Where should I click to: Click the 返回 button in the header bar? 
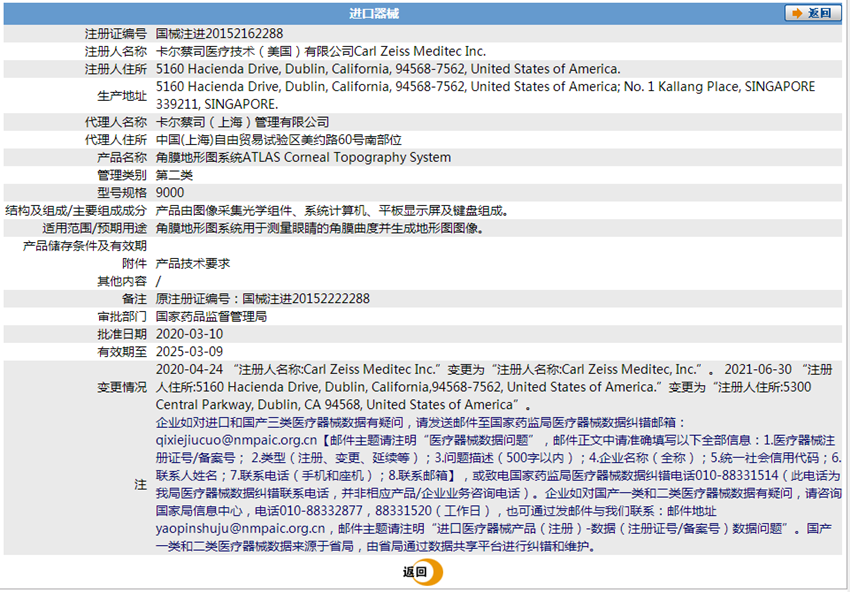[812, 13]
